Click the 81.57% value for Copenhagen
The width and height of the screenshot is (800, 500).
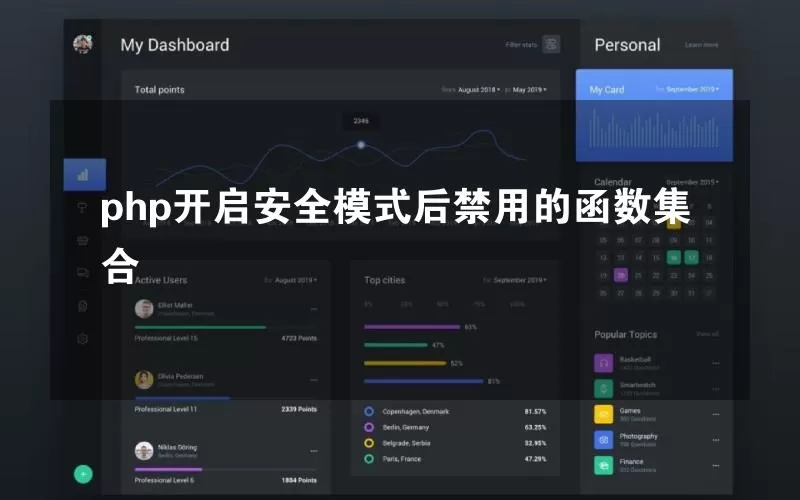click(x=535, y=411)
